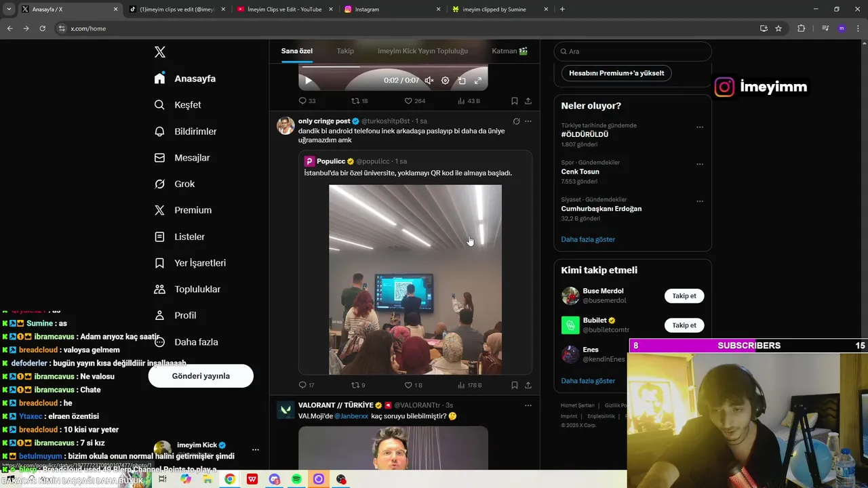
Task: Repost the tweet with 9 reposts
Action: pyautogui.click(x=358, y=385)
